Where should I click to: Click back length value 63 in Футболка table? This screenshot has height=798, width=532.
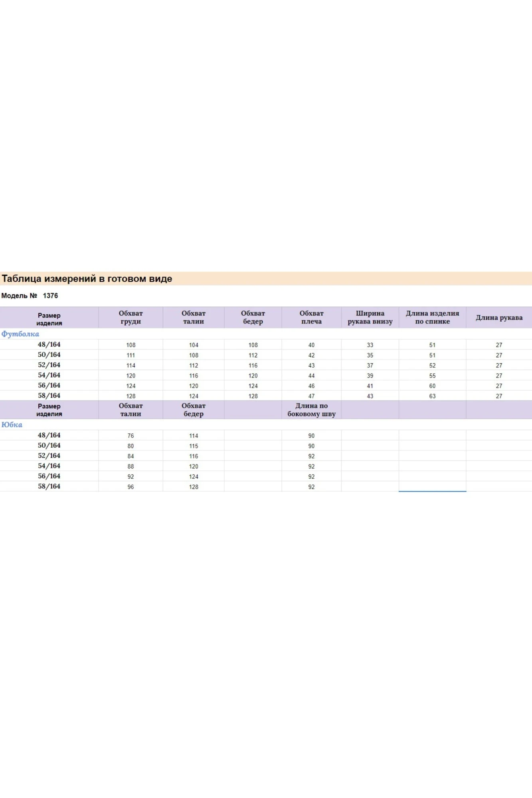432,396
